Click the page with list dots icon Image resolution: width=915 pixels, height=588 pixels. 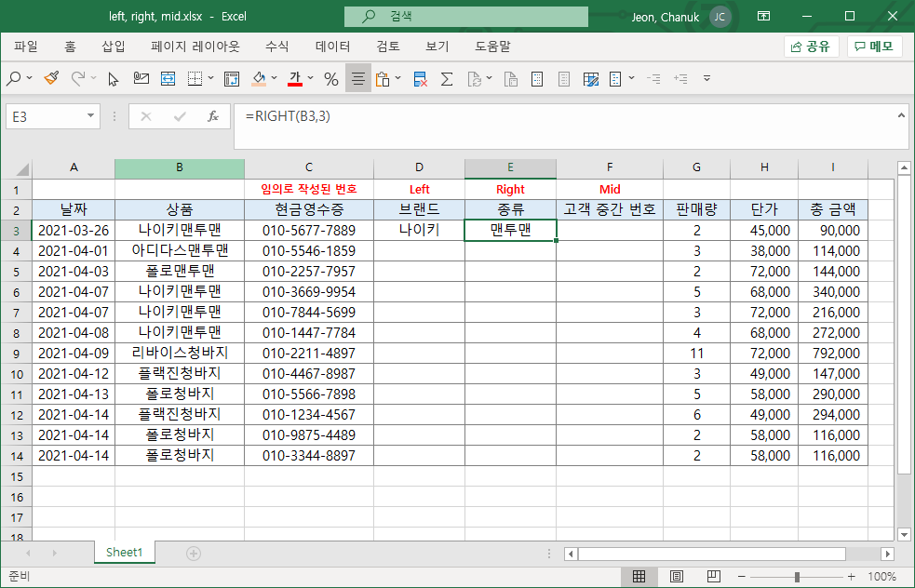point(615,79)
